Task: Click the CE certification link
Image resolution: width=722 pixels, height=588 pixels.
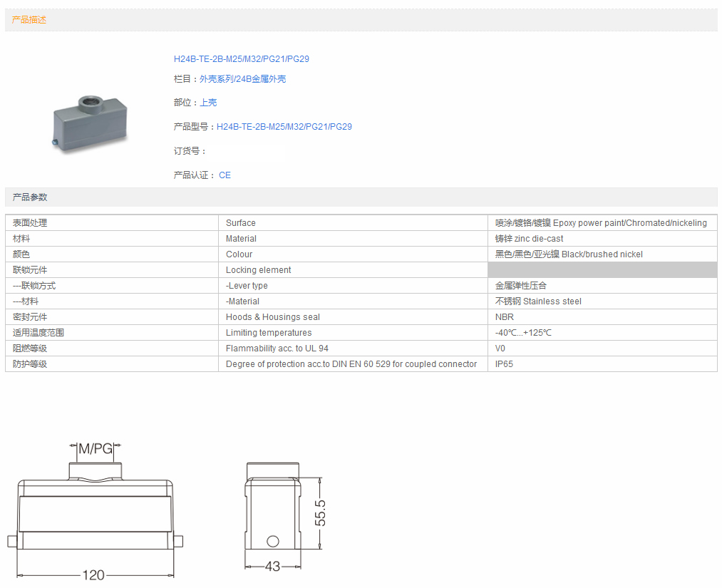Action: (225, 175)
